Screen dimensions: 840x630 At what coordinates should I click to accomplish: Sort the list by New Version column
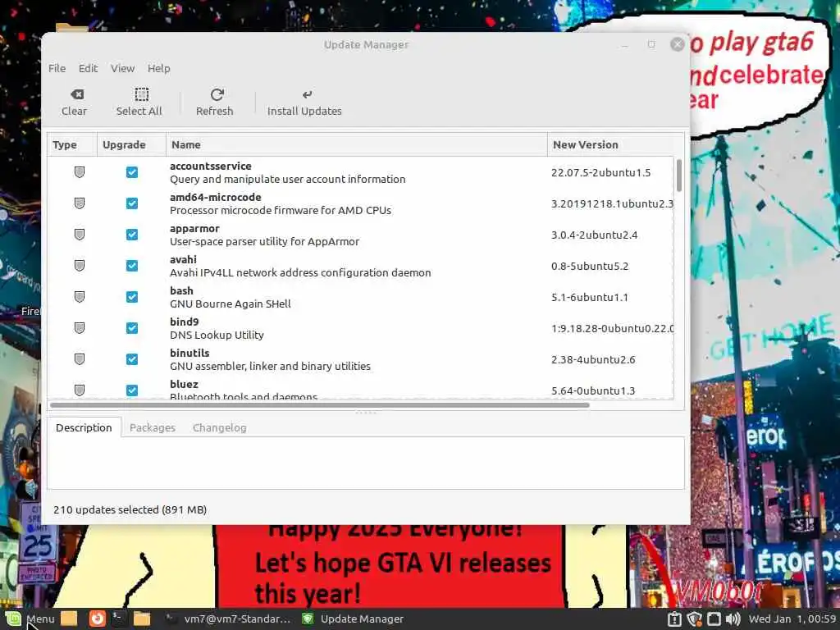(615, 144)
